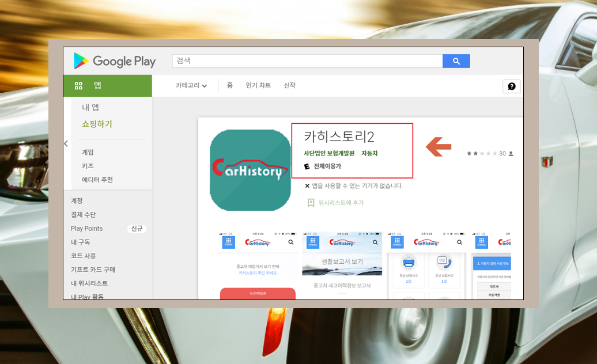Click developer link 사단법인 보험개발원
Viewport: 597px width, 364px height.
329,153
